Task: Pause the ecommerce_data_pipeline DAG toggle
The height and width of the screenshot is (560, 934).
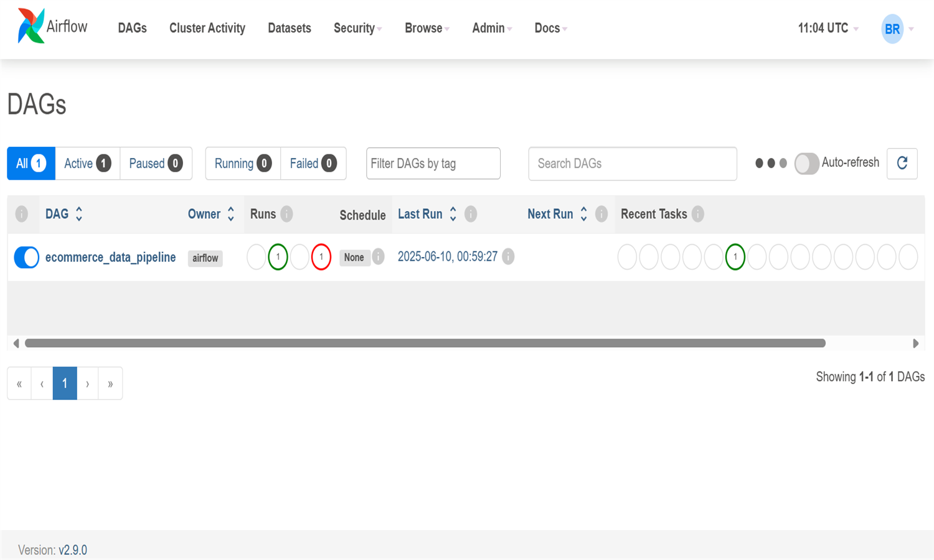Action: [27, 257]
